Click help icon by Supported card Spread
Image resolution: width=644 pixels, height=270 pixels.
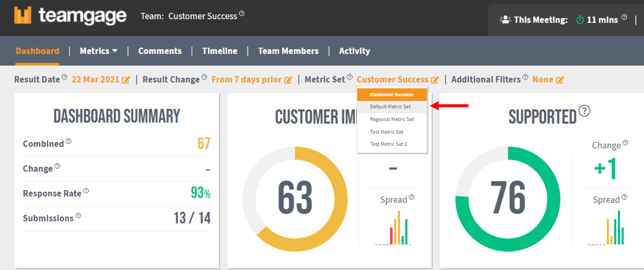coord(624,197)
